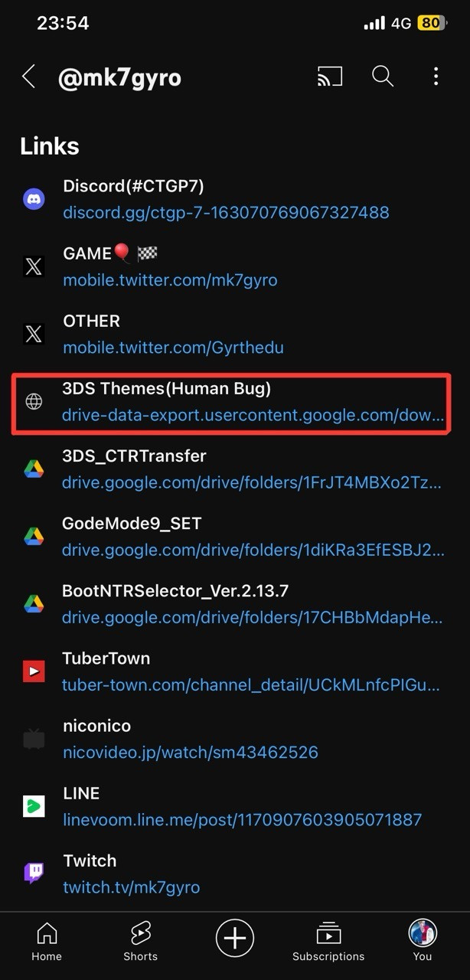Tap the LINE green icon
Screen dimensions: 470x980
(34, 806)
